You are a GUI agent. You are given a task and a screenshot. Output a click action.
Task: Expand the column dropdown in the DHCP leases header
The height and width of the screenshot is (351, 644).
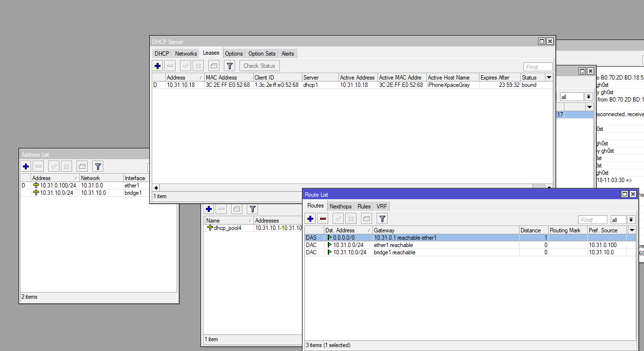pyautogui.click(x=549, y=77)
